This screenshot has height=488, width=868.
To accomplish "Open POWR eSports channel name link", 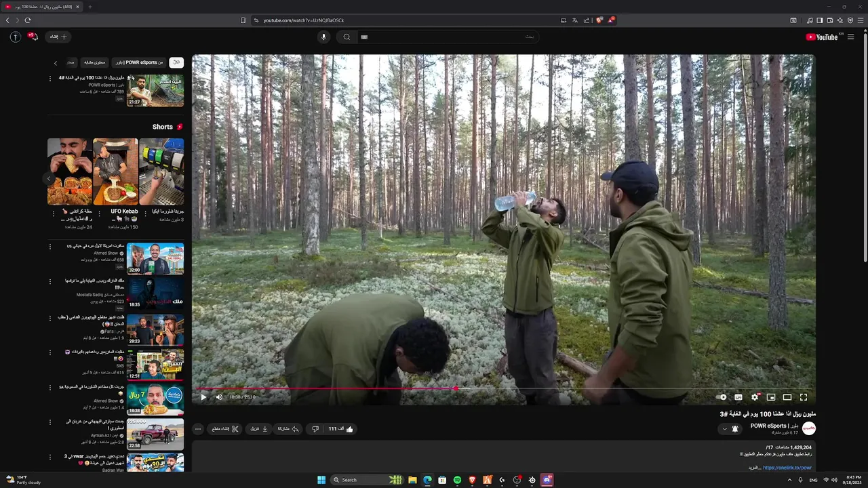I will [x=774, y=426].
